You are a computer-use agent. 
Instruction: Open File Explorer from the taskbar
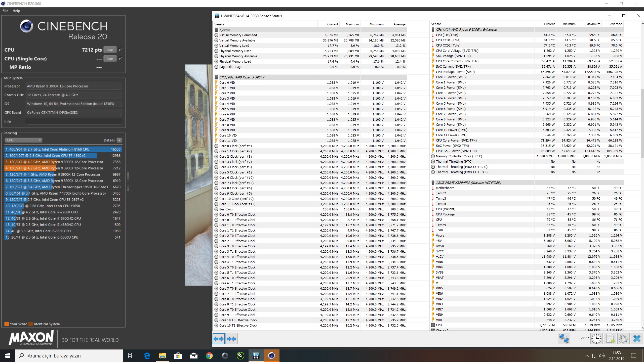pyautogui.click(x=162, y=356)
